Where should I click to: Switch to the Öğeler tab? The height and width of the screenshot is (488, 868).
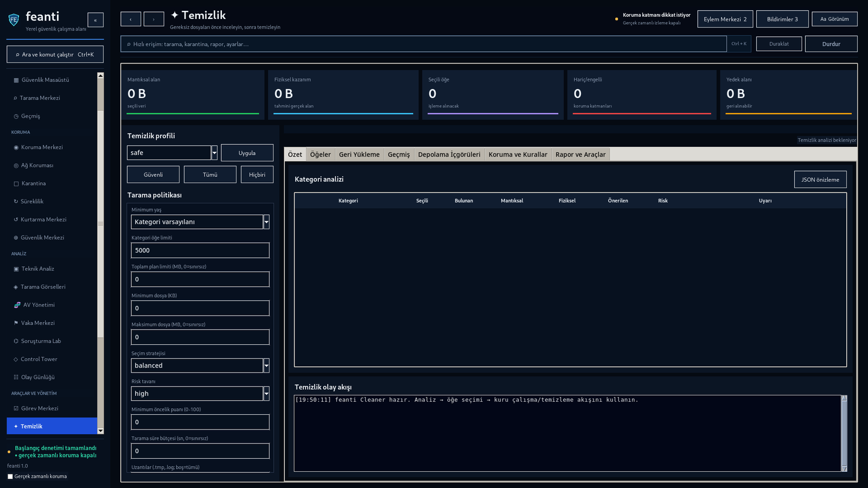(x=321, y=155)
